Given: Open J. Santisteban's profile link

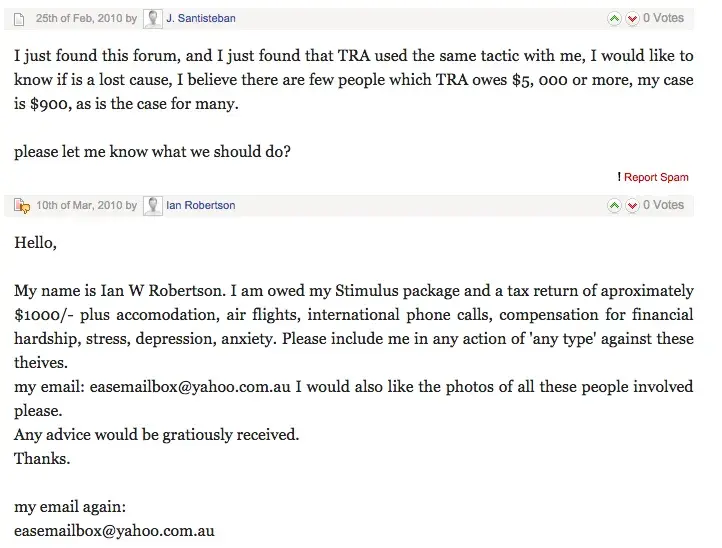Looking at the screenshot, I should [201, 18].
